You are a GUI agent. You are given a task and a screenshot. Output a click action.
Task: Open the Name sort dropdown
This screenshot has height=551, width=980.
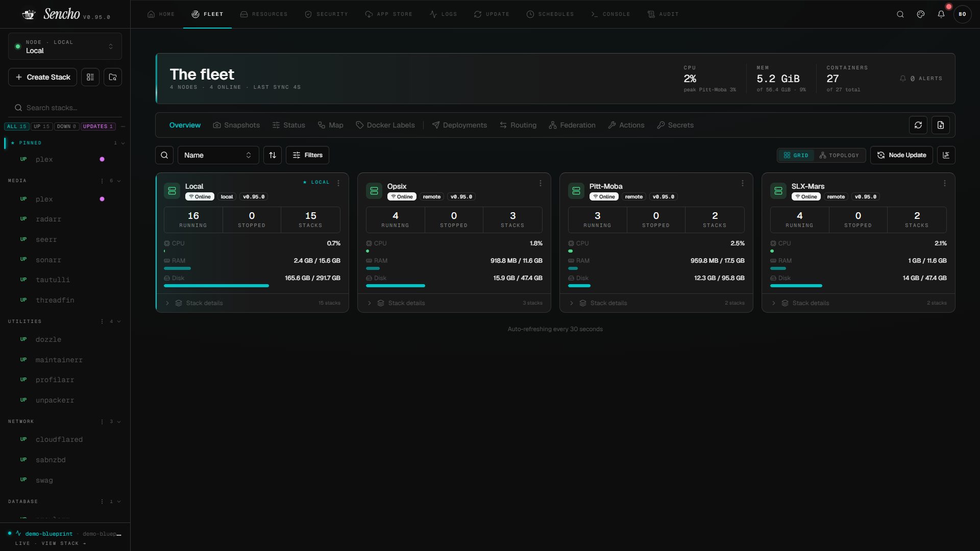pyautogui.click(x=218, y=155)
